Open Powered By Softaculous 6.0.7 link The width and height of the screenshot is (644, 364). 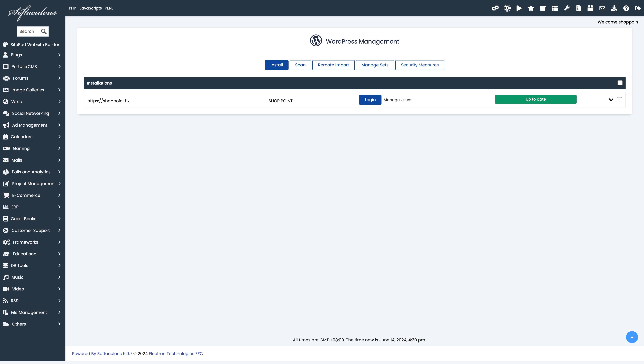(x=102, y=354)
